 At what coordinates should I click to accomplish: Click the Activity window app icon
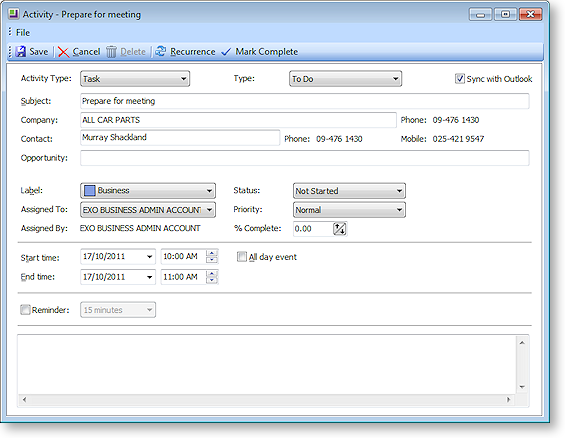click(x=13, y=14)
